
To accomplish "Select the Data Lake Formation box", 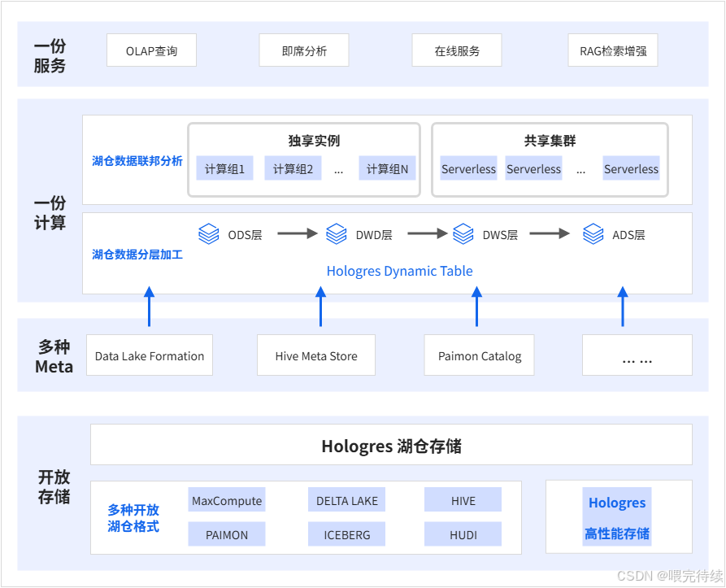I will point(150,355).
